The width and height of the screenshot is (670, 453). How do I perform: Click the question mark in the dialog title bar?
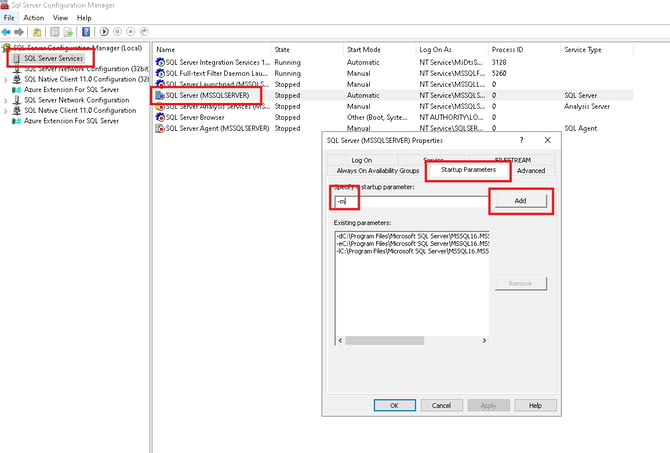(x=521, y=140)
